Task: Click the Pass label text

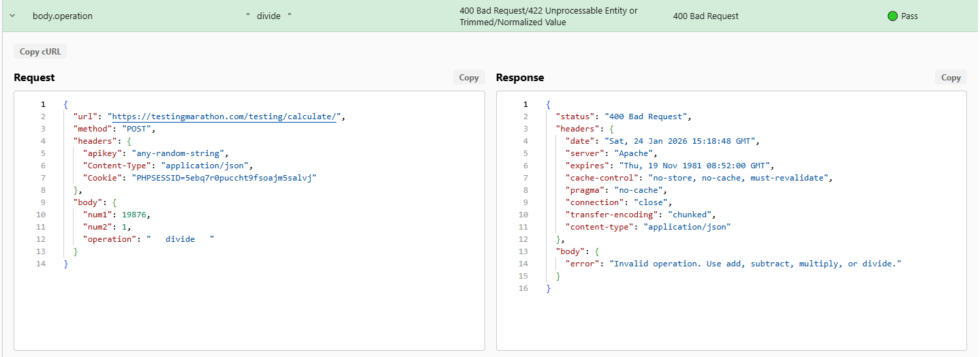Action: [909, 16]
